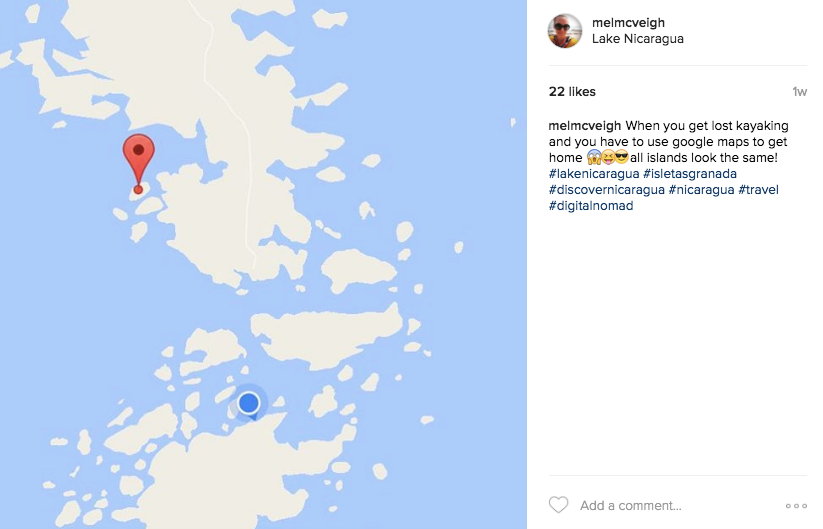Click the melmcveigh username in the header
This screenshot has width=823, height=529.
click(x=628, y=23)
